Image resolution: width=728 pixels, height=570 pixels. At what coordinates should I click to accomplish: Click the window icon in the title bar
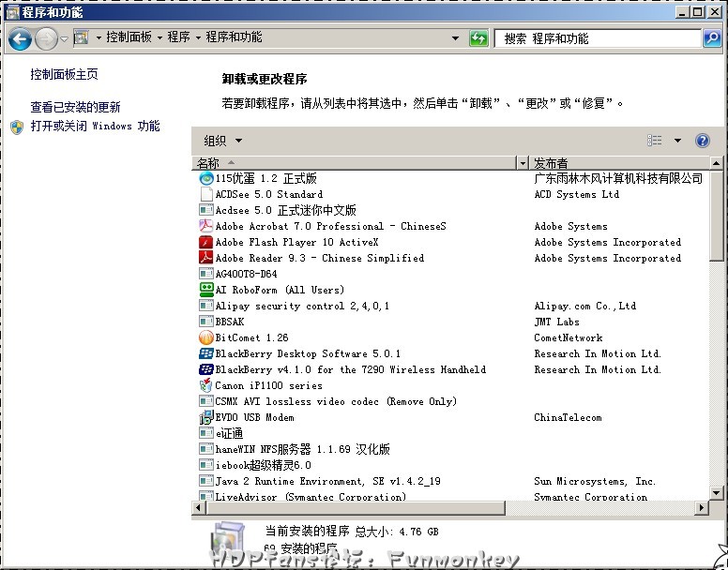coord(12,12)
